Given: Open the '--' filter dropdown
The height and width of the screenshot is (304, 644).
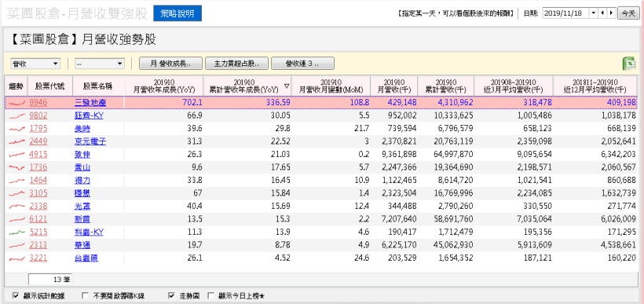Looking at the screenshot, I should [100, 64].
